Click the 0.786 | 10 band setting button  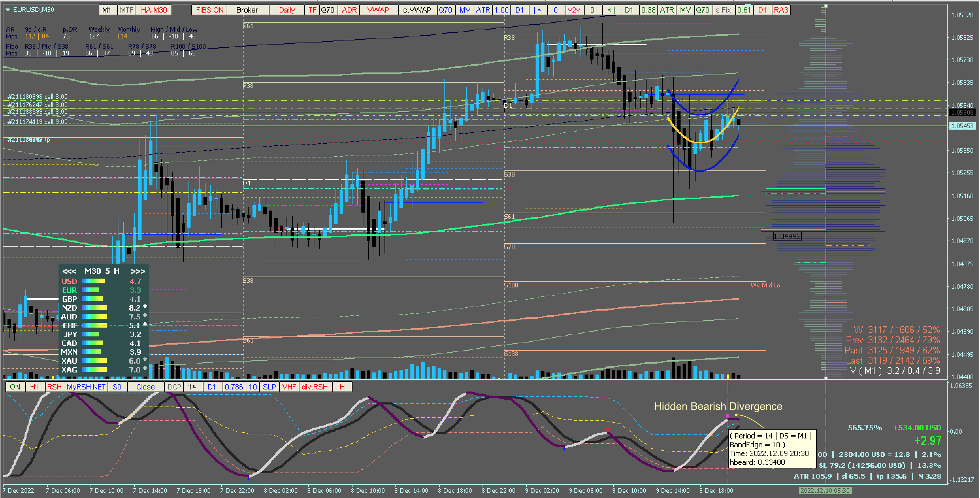241,387
